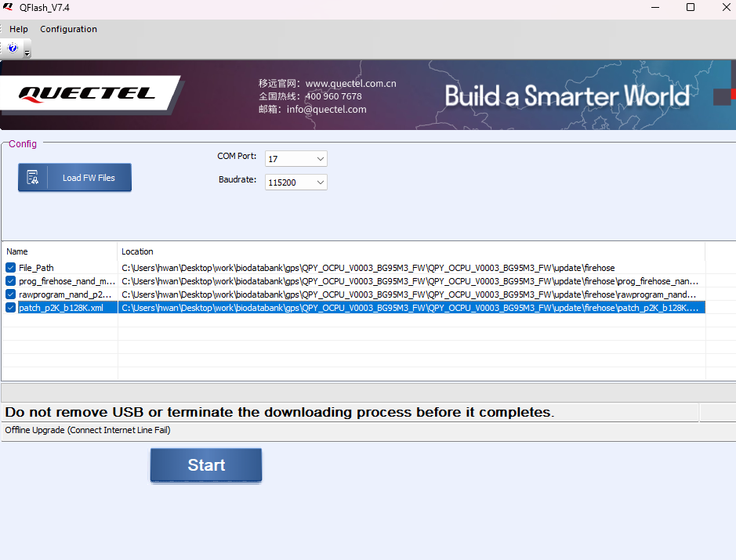Minimize the QFlash window
736x560 pixels.
(654, 7)
